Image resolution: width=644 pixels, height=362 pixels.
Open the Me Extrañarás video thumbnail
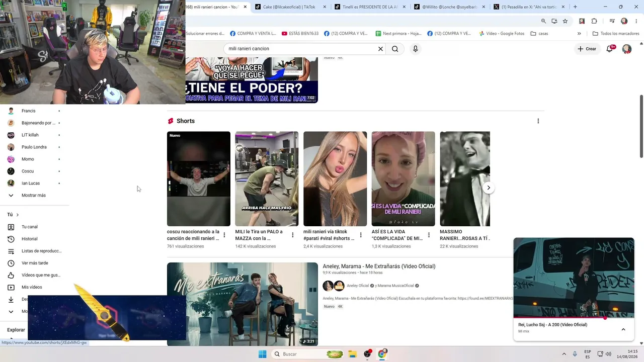[x=243, y=304]
